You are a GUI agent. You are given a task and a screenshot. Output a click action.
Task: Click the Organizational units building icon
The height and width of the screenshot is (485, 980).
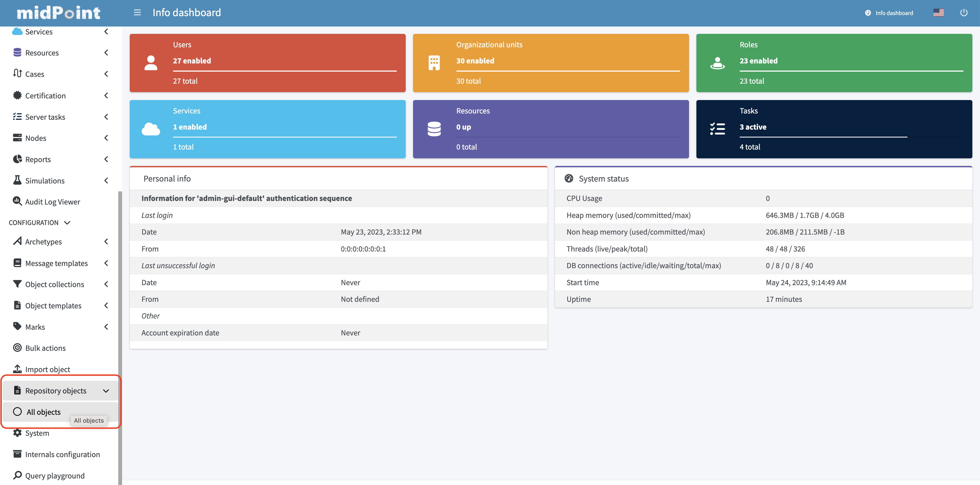coord(434,63)
